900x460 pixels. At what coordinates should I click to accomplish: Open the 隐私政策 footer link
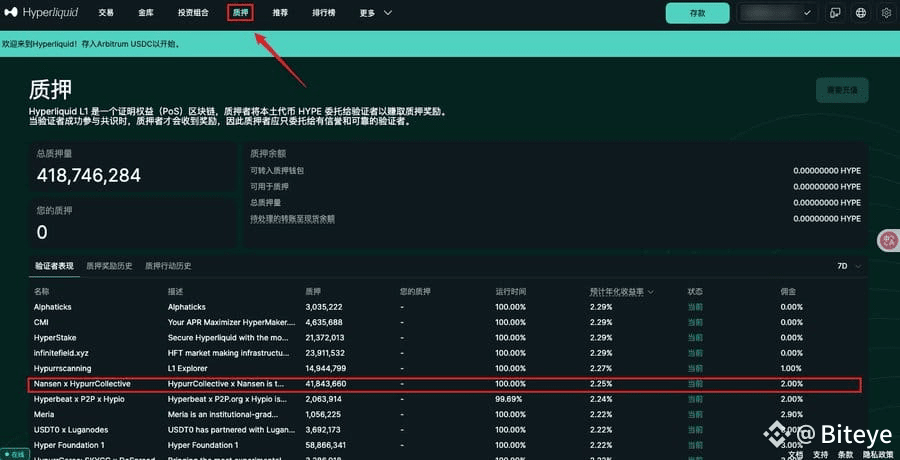pos(878,454)
